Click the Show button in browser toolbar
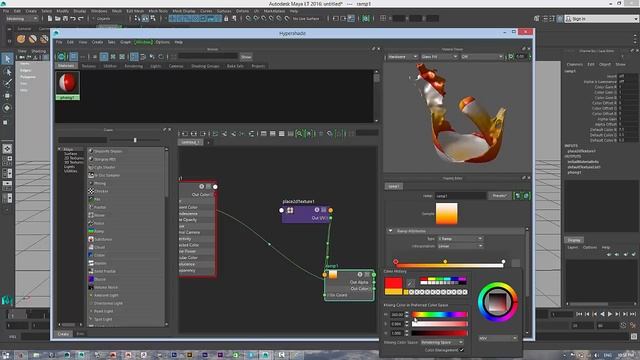Screen dimensions: 640x360 246,57
